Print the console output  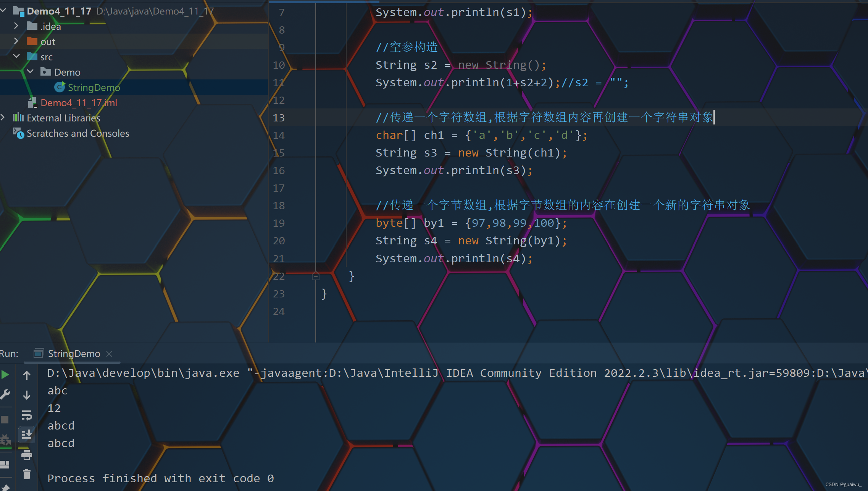pyautogui.click(x=27, y=455)
